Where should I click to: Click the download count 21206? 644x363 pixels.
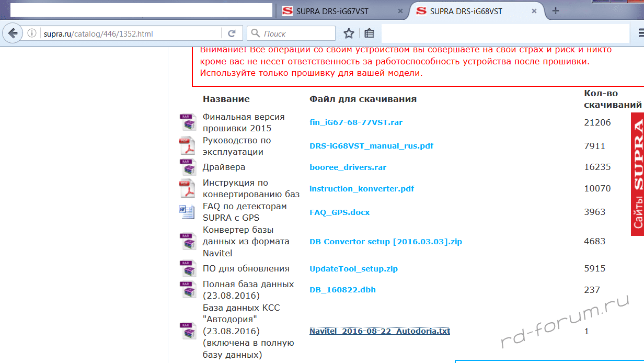pyautogui.click(x=597, y=122)
